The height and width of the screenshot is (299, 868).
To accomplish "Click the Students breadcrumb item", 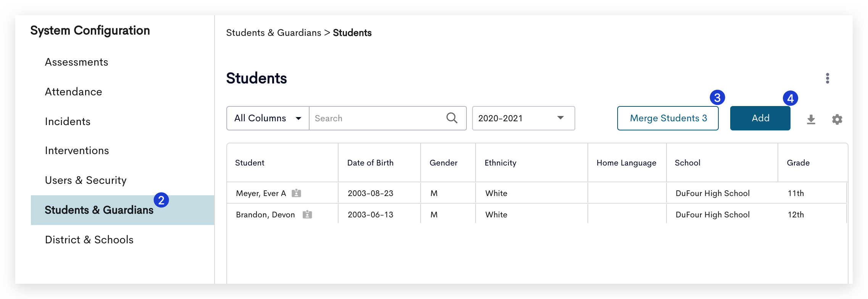I will point(352,33).
